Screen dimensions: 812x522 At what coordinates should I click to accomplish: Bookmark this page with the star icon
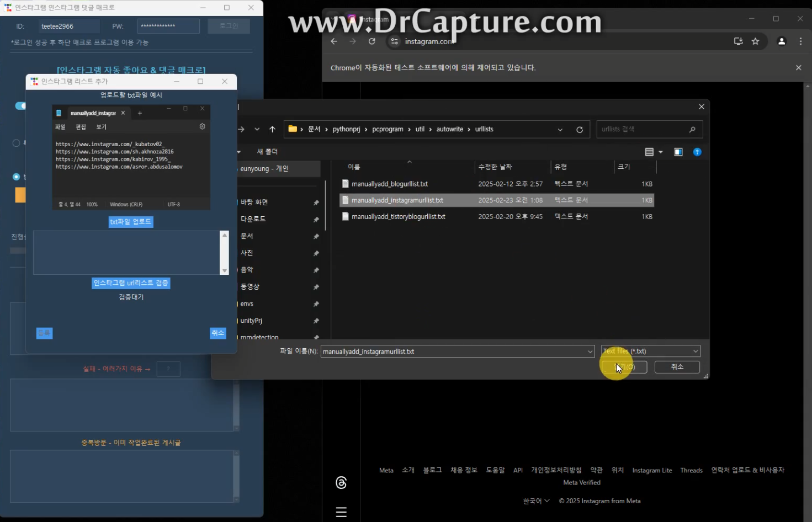[x=756, y=41]
